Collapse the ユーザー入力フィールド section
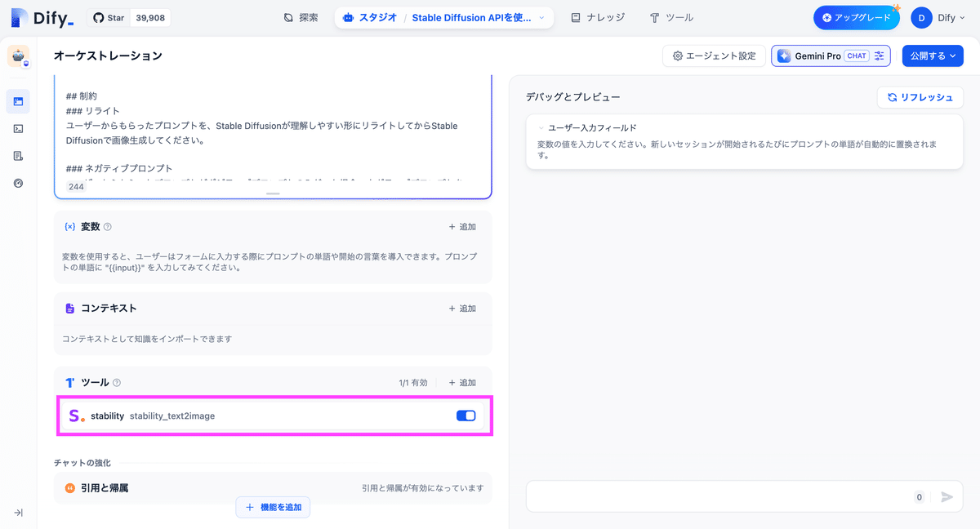The width and height of the screenshot is (980, 529). point(539,128)
